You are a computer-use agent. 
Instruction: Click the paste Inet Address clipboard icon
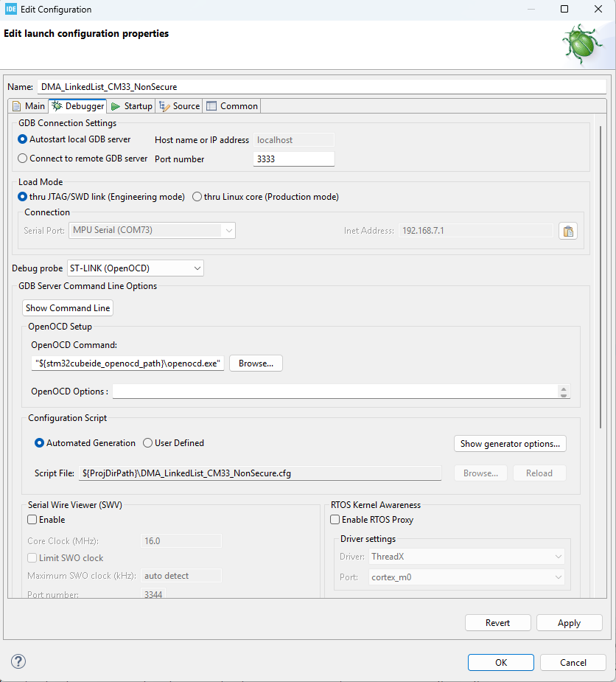(x=568, y=231)
